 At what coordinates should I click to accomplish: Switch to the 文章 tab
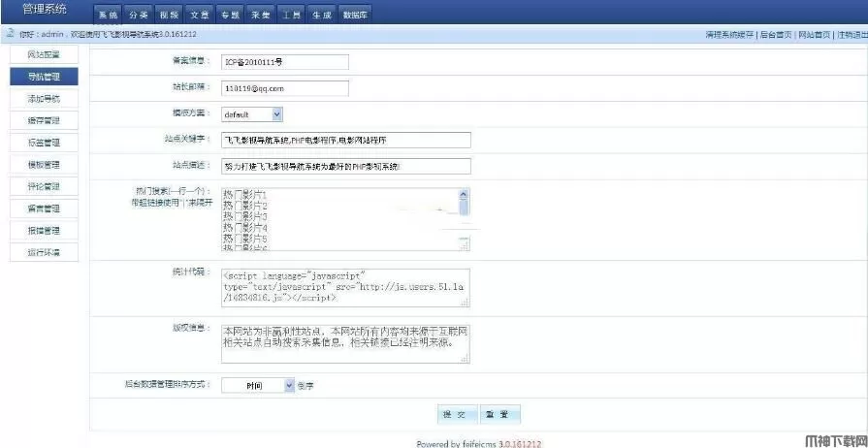[x=199, y=15]
